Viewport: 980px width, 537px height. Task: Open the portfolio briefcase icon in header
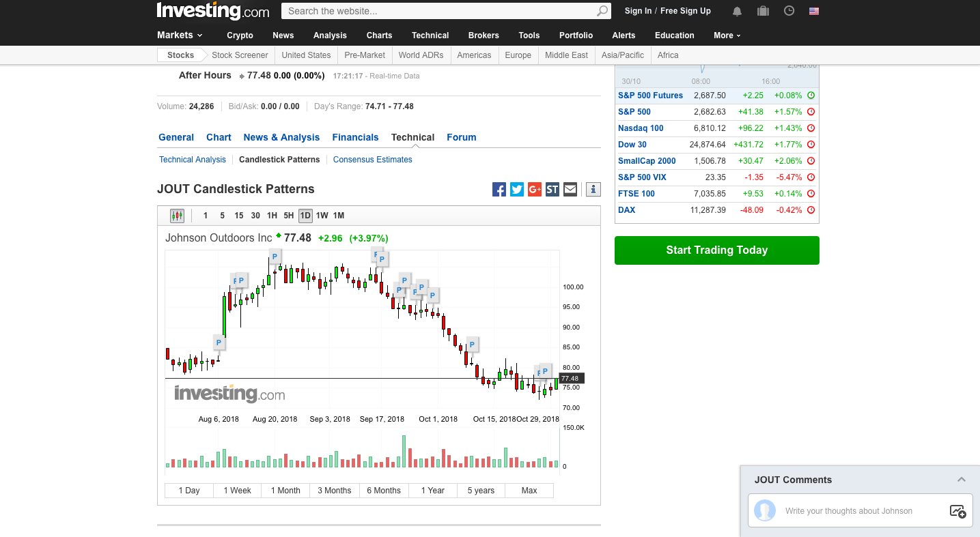tap(763, 11)
